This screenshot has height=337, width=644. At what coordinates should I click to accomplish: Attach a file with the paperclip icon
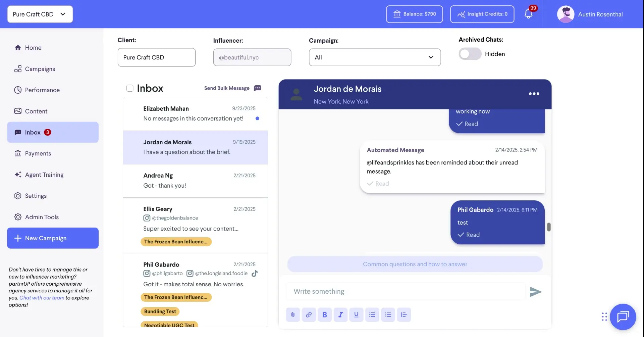[x=292, y=315]
